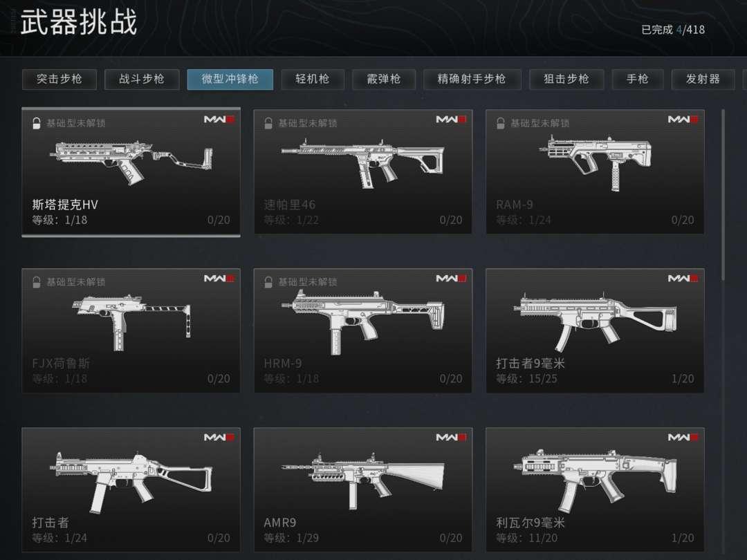The width and height of the screenshot is (747, 560).
Task: Click the vertical scrollbar on right
Action: tap(723, 195)
